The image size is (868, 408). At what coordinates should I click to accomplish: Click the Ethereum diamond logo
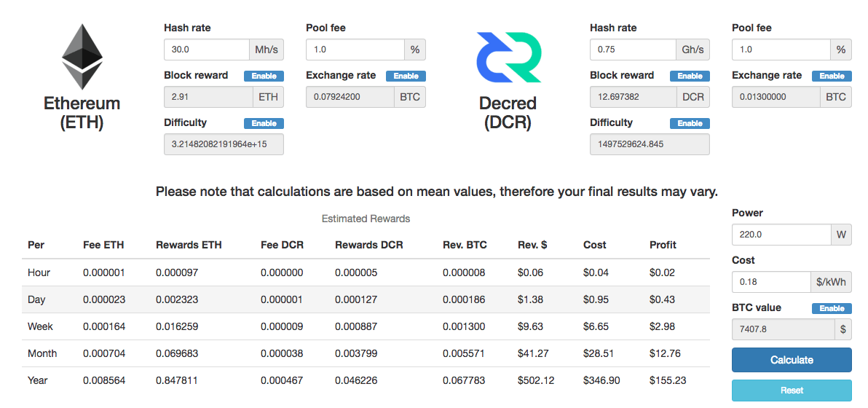[x=82, y=57]
